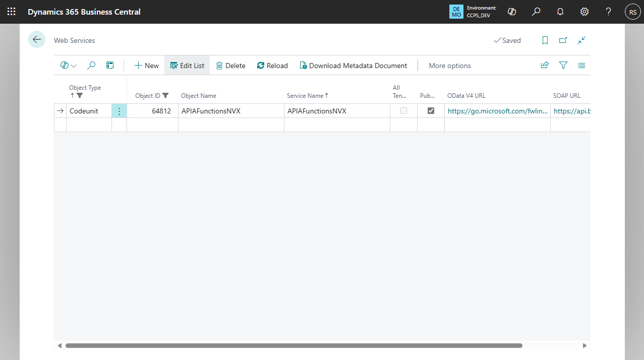Select the 64812 Object ID cell
The height and width of the screenshot is (360, 644).
pos(152,111)
